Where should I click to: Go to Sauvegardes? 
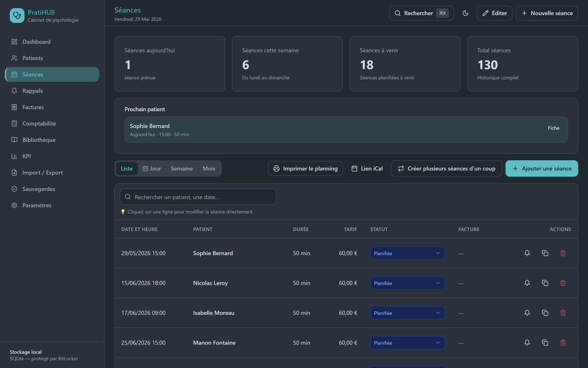point(52,189)
